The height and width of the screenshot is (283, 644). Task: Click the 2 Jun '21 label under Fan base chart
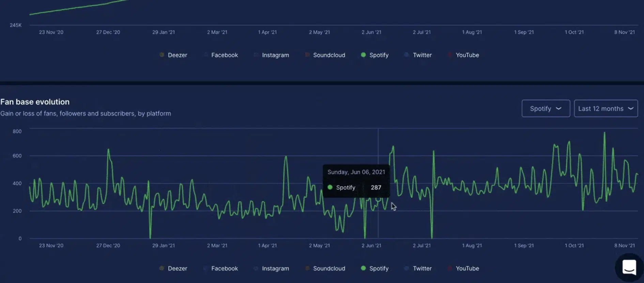click(x=371, y=246)
